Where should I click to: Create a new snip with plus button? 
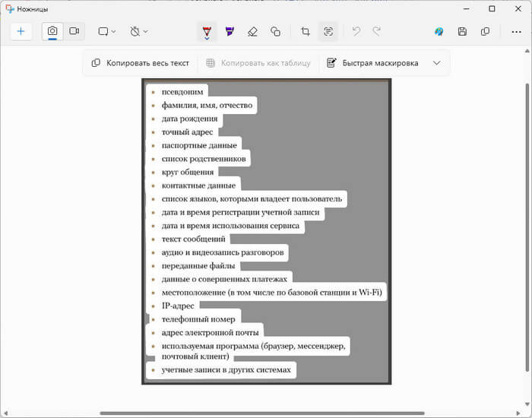[21, 31]
